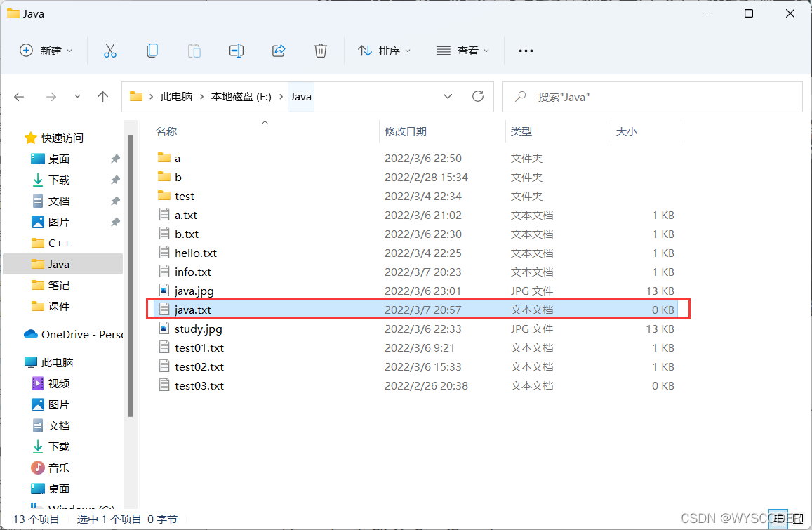
Task: Click the Back navigation arrow
Action: 19,96
